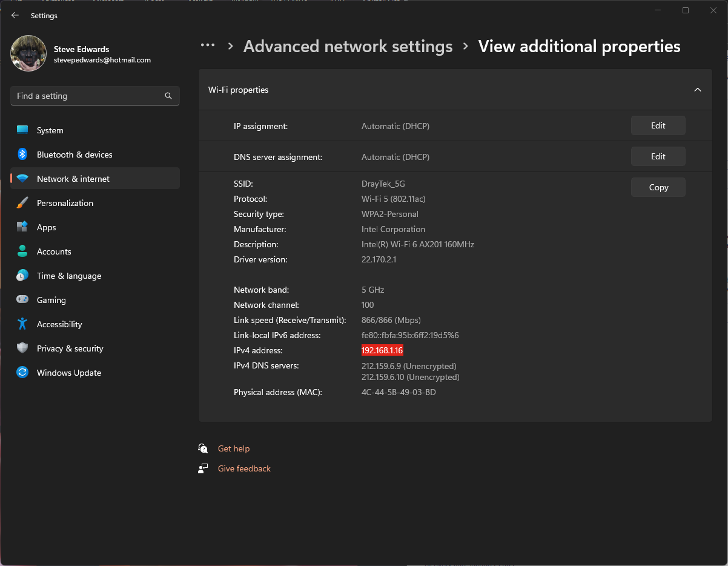Click the Gaming controller icon

click(22, 300)
